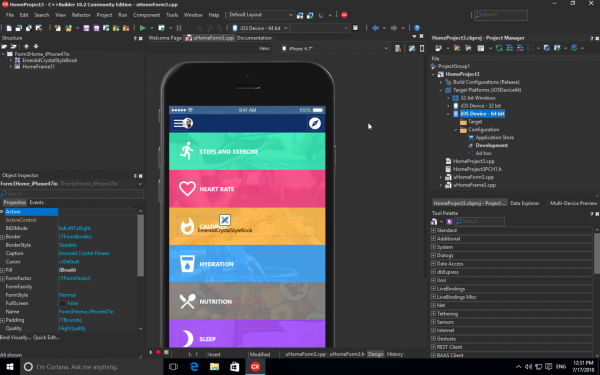Image resolution: width=600 pixels, height=375 pixels.
Task: Expand the Build Configurations (Release) node
Action: [441, 82]
